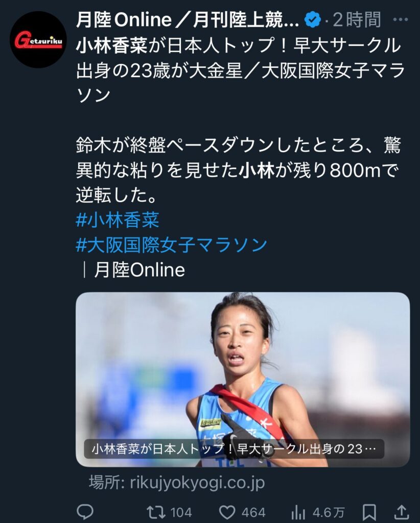Tap the 464 likes count
The height and width of the screenshot is (523, 420).
click(x=253, y=512)
